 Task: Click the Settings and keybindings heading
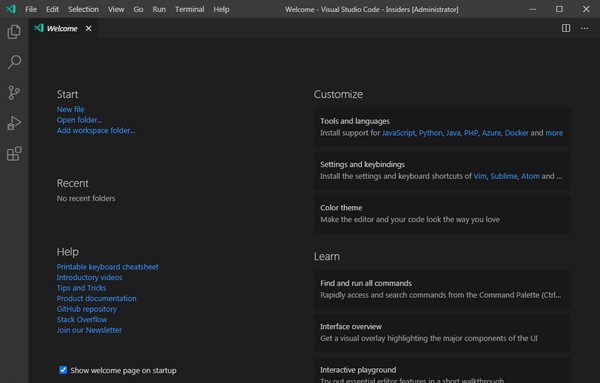coord(362,164)
